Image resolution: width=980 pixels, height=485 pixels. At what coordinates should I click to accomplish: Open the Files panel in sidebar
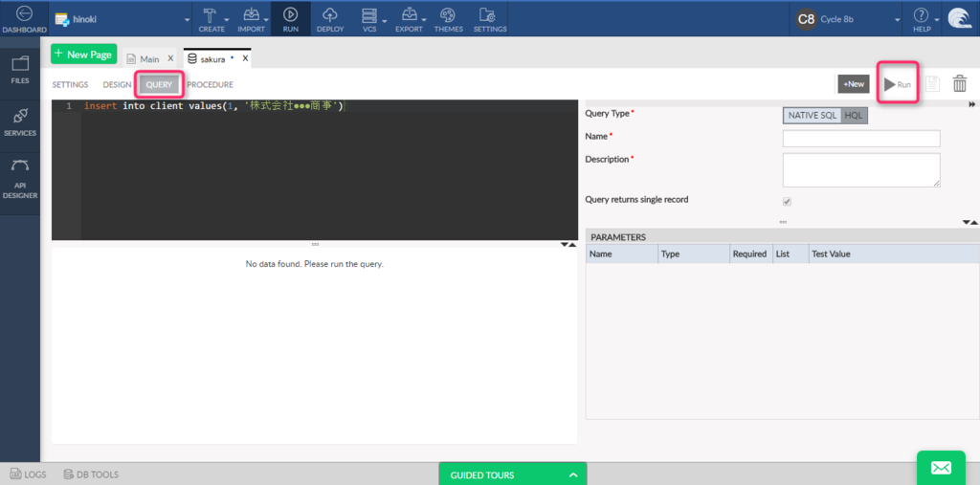(20, 70)
